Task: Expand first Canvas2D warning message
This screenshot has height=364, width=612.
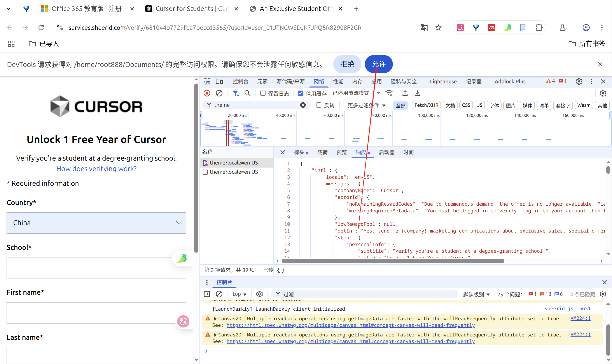Action: click(215, 319)
